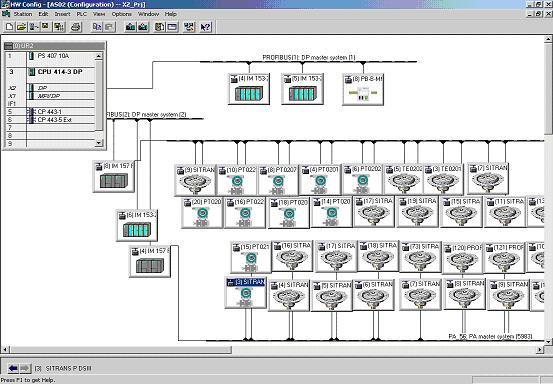The height and width of the screenshot is (384, 553).
Task: Click the Print toolbar icon
Action: pyautogui.click(x=76, y=27)
